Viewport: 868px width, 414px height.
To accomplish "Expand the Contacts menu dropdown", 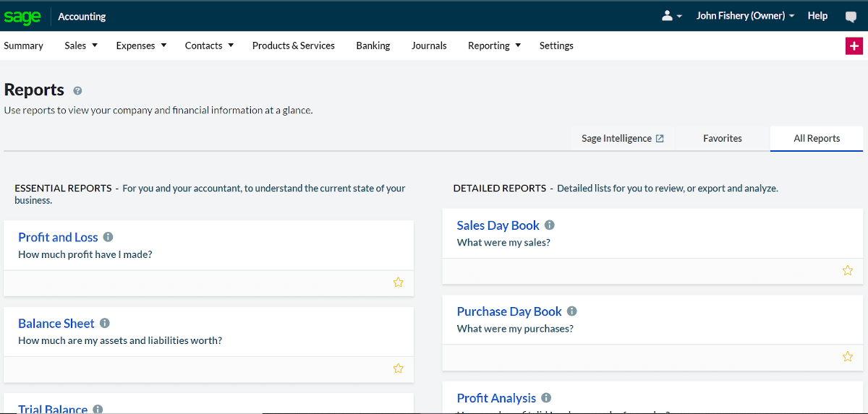I will (x=209, y=46).
